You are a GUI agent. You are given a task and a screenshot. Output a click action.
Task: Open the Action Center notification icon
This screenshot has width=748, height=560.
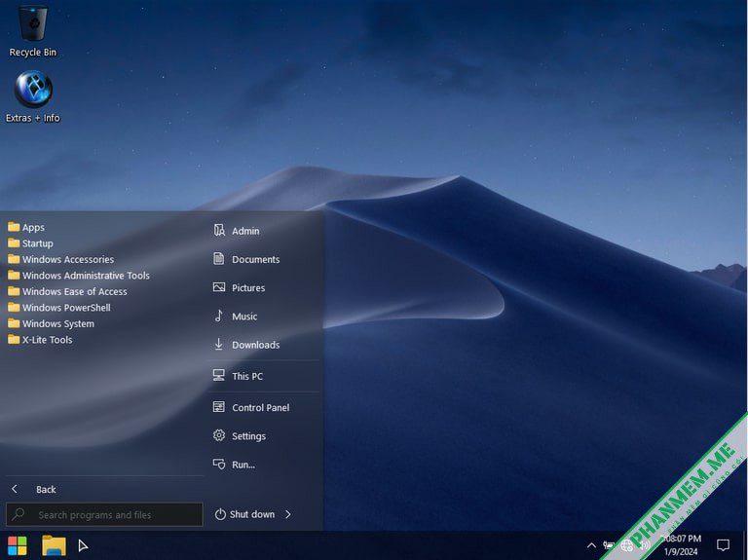tap(724, 545)
